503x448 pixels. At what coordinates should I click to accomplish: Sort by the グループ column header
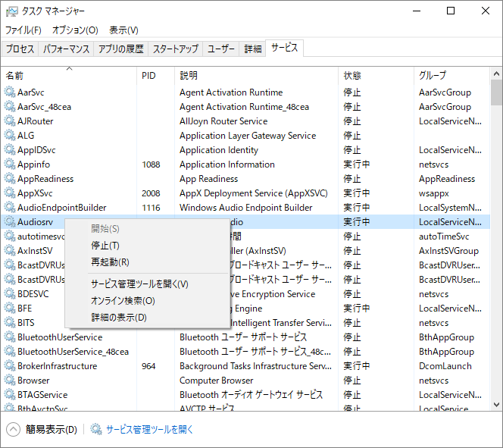coord(451,75)
